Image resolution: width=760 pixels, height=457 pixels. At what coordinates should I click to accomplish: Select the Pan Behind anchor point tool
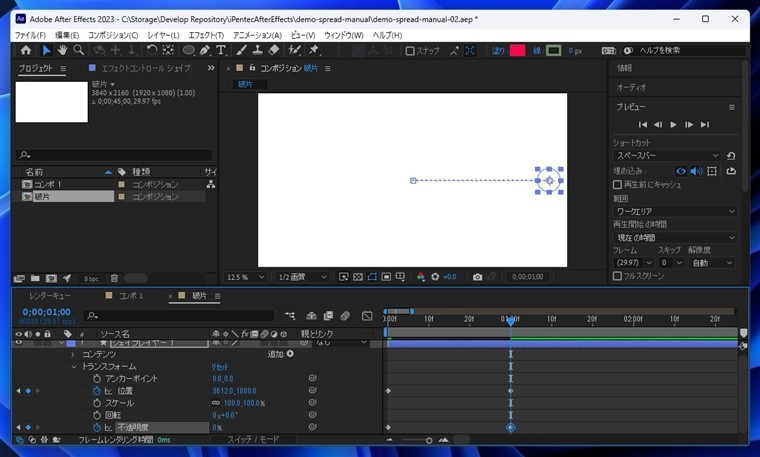[x=168, y=50]
